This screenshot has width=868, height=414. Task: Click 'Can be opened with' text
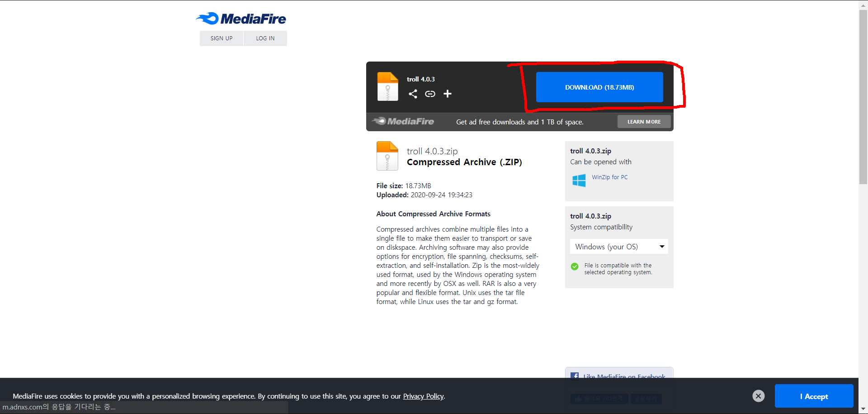click(x=601, y=162)
